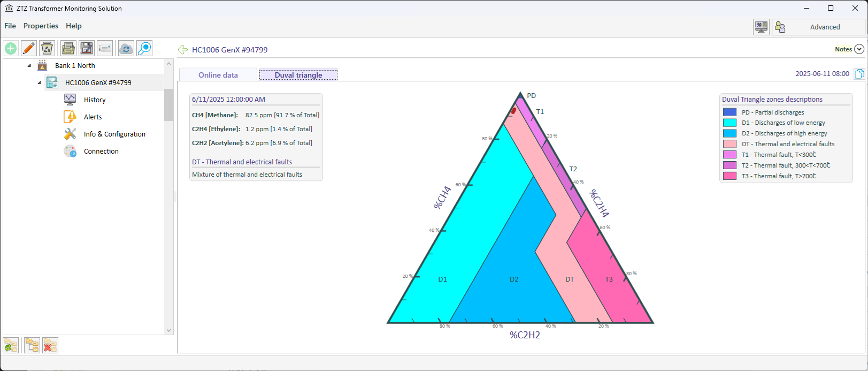The height and width of the screenshot is (371, 868).
Task: Click the cloud sync refresh icon
Action: click(x=126, y=49)
